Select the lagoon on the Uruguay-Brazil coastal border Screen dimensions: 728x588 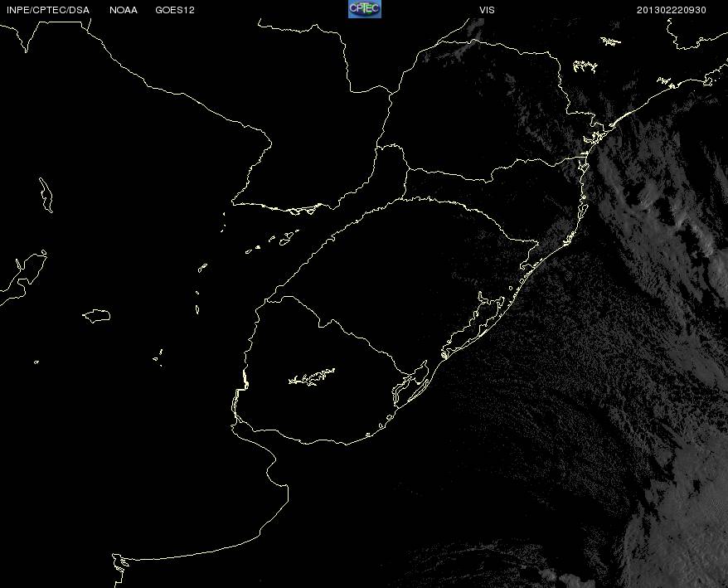click(410, 385)
